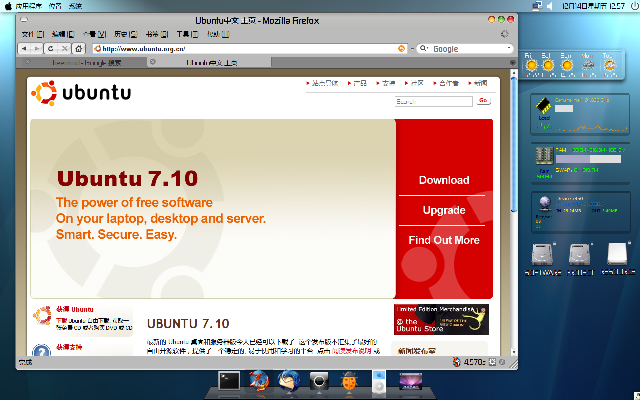Open the Home page button in Firefox
Screen dimensions: 640x400
78,49
